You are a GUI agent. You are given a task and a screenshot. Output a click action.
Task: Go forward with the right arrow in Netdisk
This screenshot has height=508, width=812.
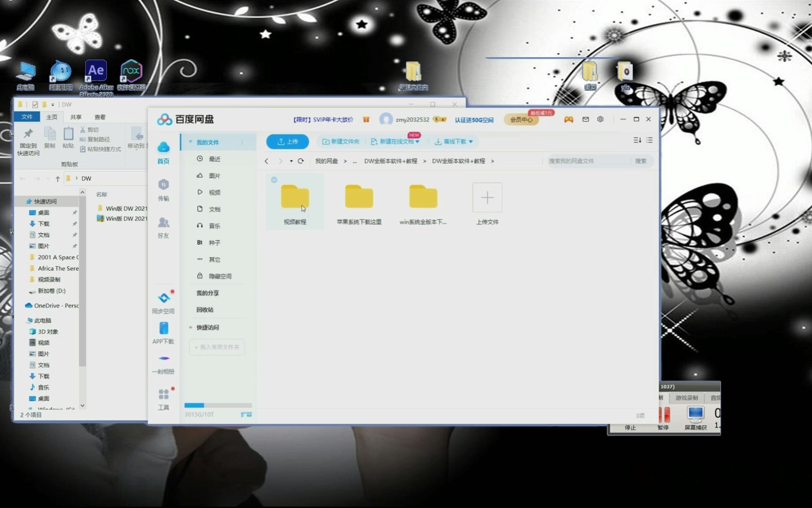click(281, 161)
